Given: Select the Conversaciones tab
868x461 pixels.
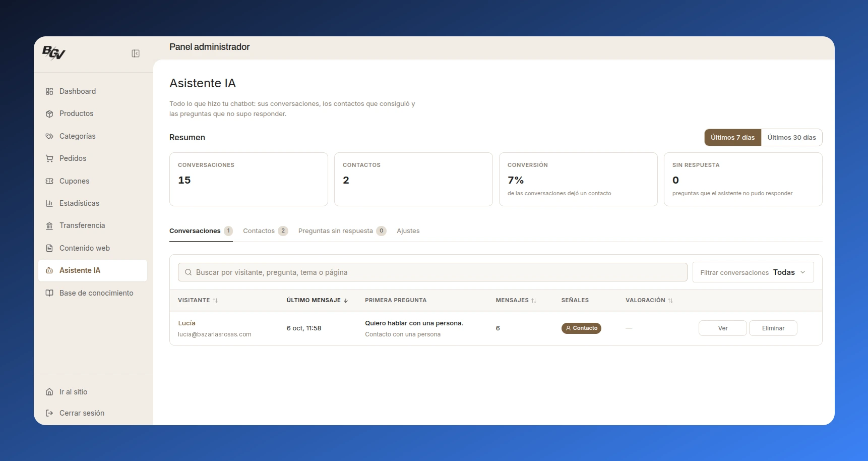Looking at the screenshot, I should [201, 231].
